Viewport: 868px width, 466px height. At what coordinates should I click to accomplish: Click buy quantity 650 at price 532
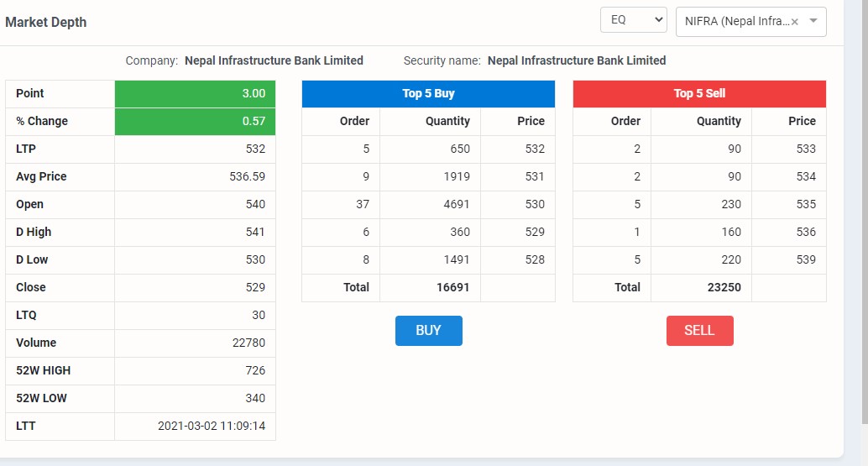coord(460,149)
